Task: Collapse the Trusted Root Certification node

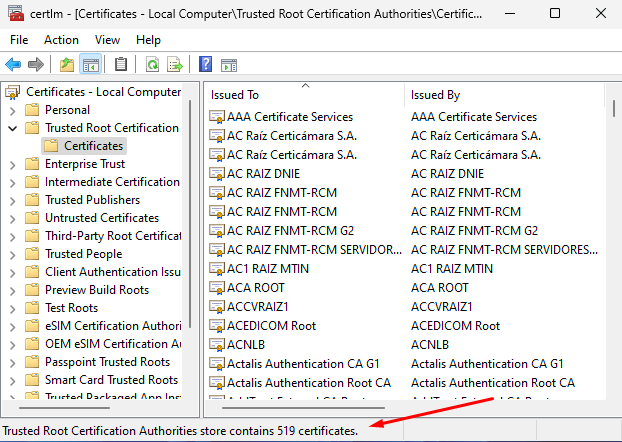Action: [13, 128]
